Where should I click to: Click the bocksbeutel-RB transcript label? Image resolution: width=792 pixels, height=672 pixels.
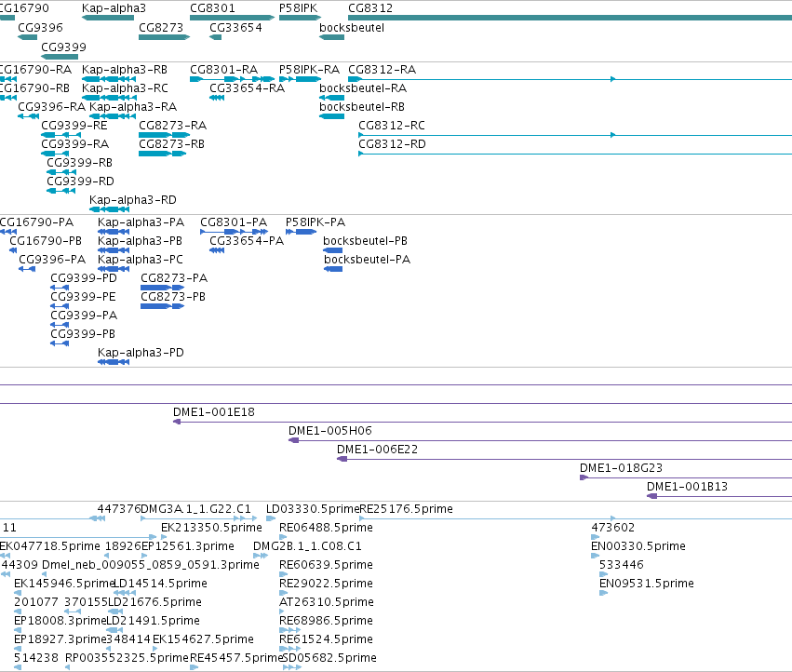[x=362, y=107]
